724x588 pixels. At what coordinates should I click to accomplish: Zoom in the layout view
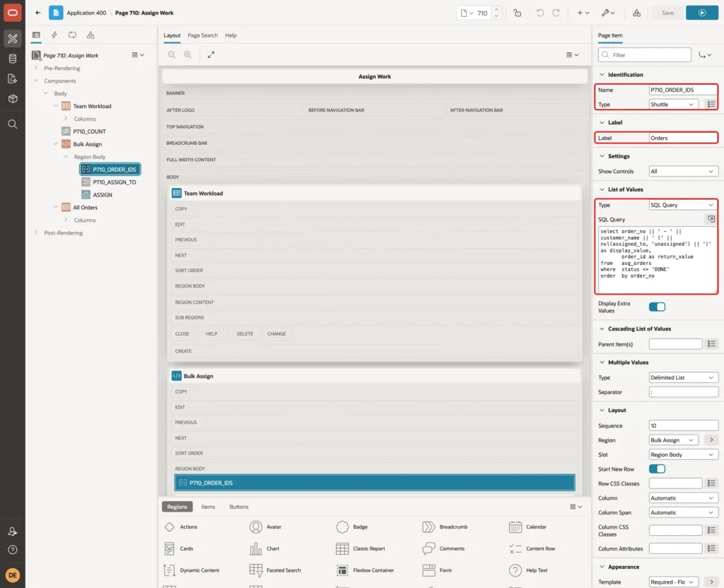(x=188, y=54)
